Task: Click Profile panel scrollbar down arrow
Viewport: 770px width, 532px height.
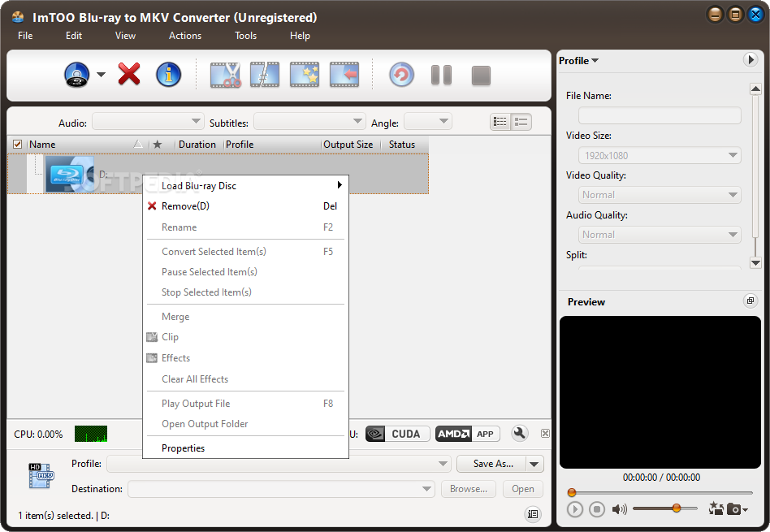Action: pos(755,263)
